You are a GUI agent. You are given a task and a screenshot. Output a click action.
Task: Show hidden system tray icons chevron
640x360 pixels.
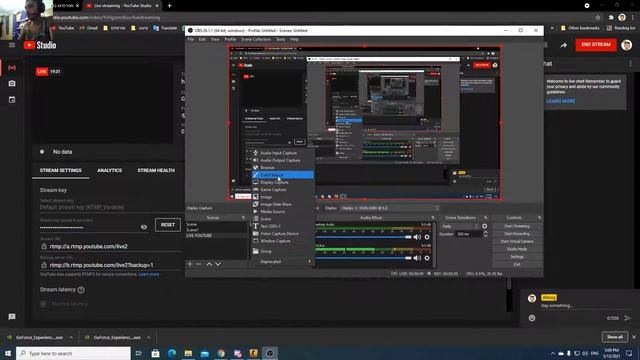tap(553, 353)
